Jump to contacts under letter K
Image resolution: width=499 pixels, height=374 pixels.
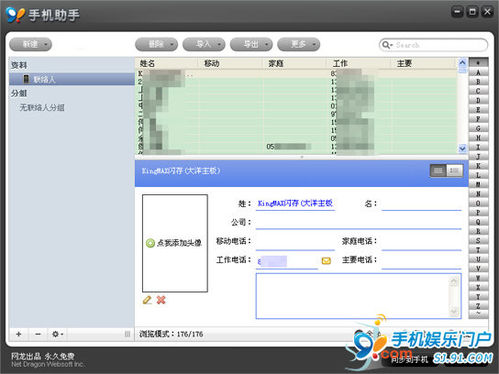click(x=478, y=166)
